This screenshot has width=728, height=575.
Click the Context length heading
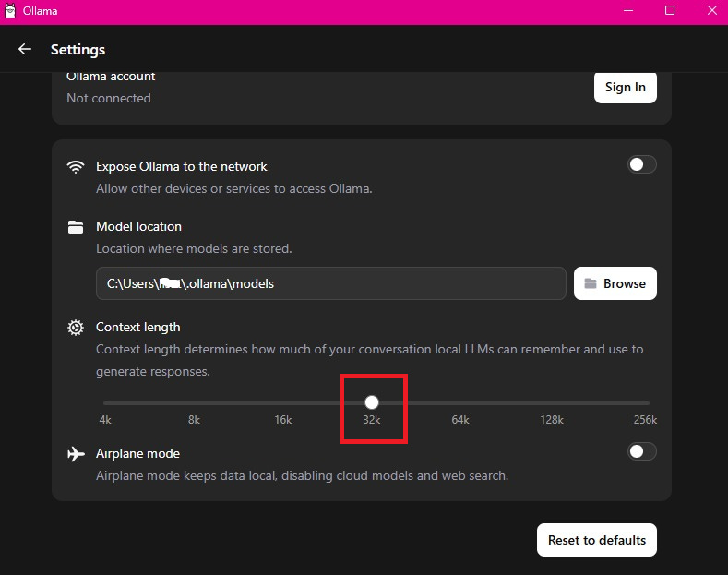click(x=137, y=327)
